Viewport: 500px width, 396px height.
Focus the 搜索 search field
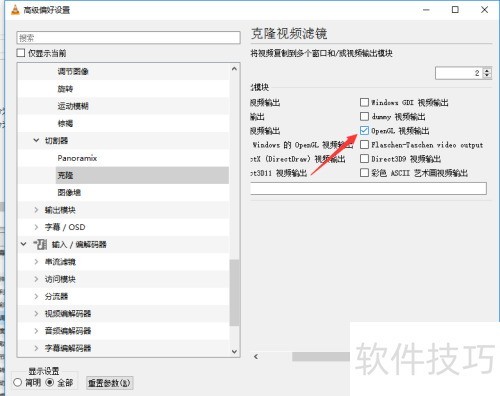coord(128,38)
